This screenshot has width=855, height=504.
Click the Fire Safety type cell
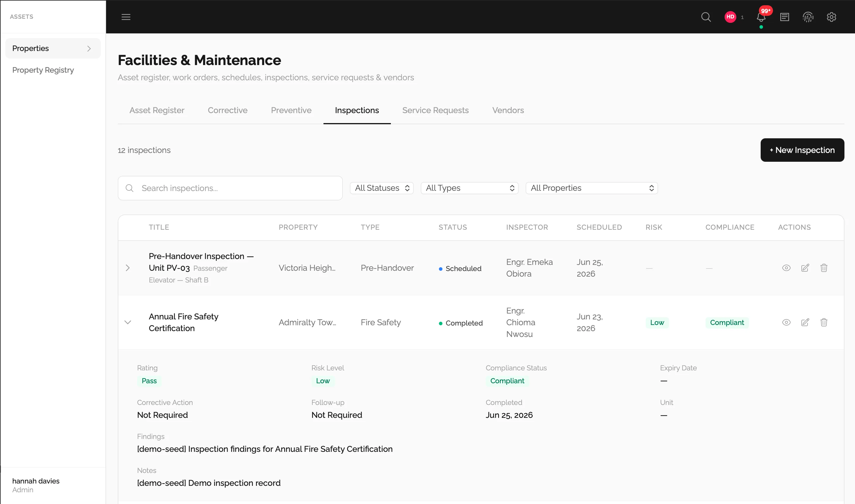pyautogui.click(x=381, y=322)
